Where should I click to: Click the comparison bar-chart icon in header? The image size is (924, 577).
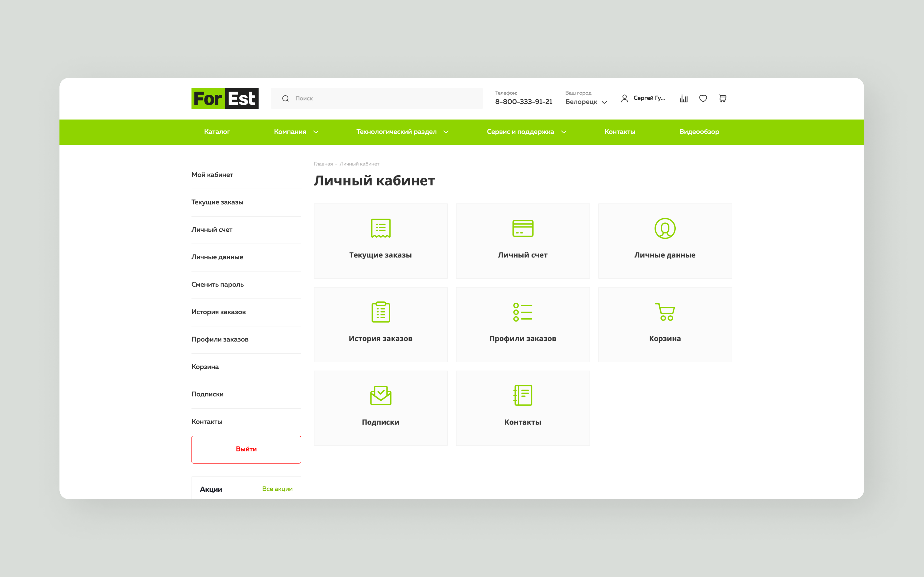click(683, 99)
